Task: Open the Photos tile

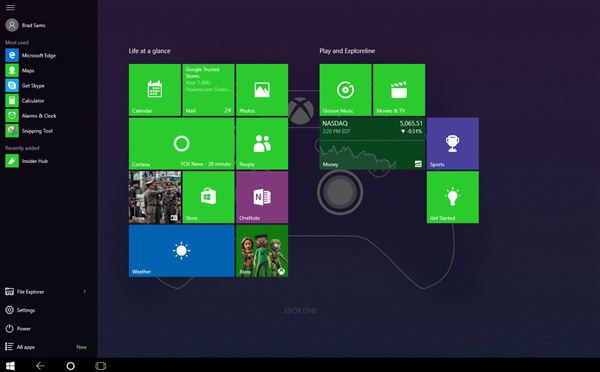Action: (262, 90)
